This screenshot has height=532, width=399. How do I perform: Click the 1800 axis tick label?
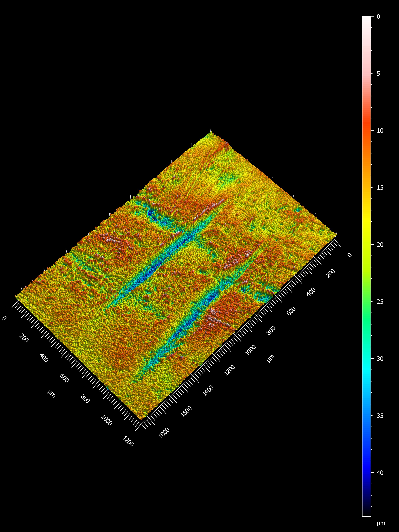pyautogui.click(x=164, y=433)
